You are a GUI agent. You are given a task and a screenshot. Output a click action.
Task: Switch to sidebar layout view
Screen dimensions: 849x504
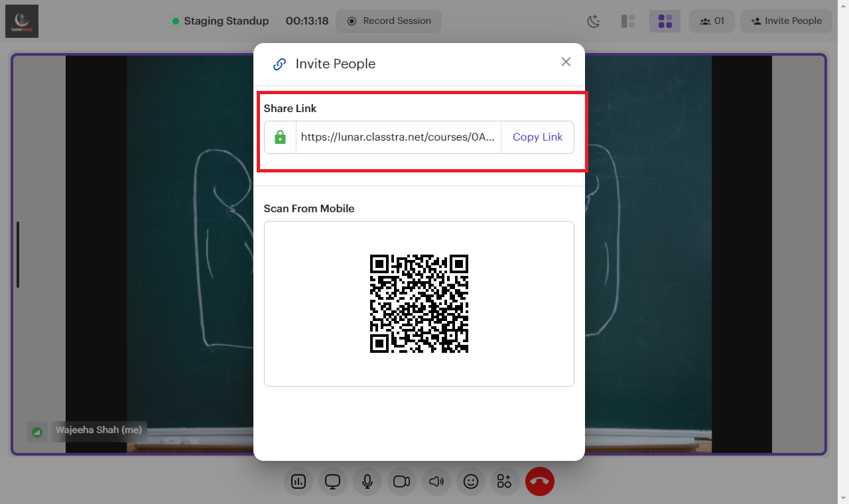628,21
